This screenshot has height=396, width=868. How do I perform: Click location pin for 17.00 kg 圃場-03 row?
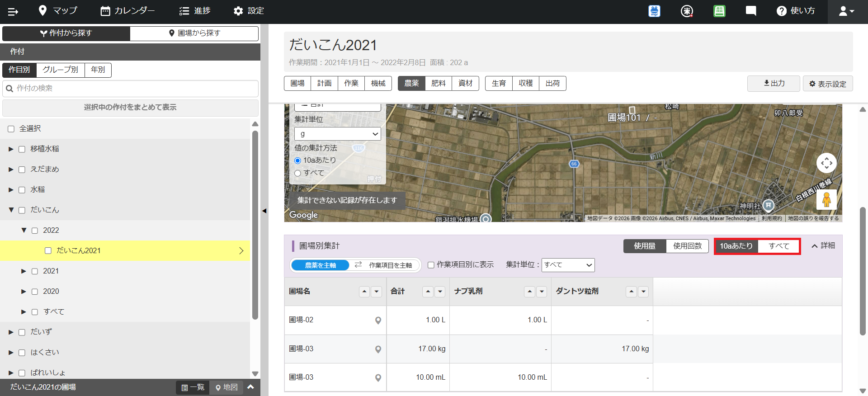coord(378,349)
